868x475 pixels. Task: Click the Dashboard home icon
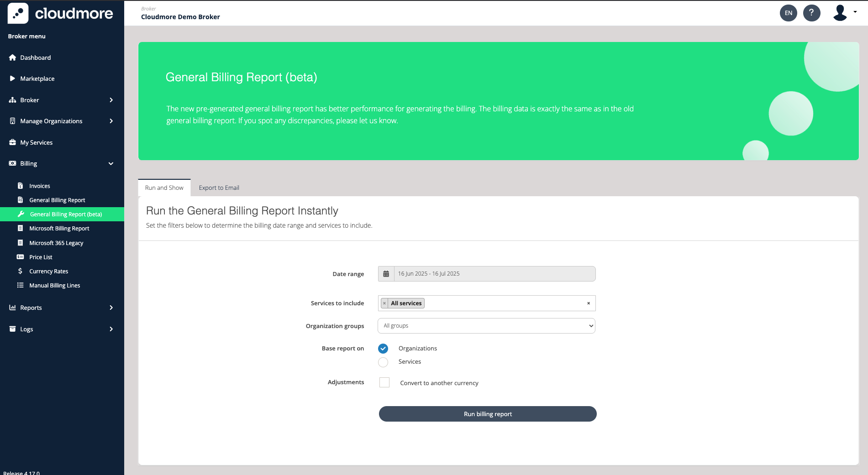coord(12,57)
